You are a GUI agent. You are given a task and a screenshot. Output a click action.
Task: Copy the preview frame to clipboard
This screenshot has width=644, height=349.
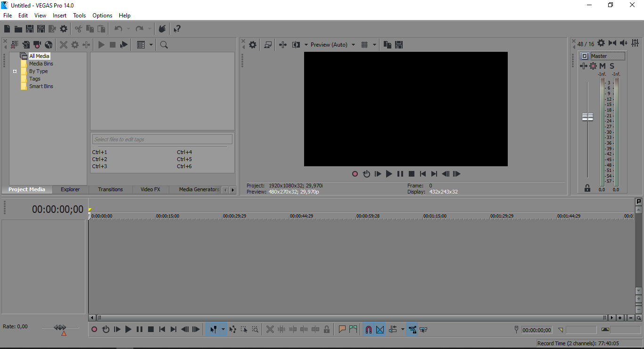pyautogui.click(x=387, y=44)
